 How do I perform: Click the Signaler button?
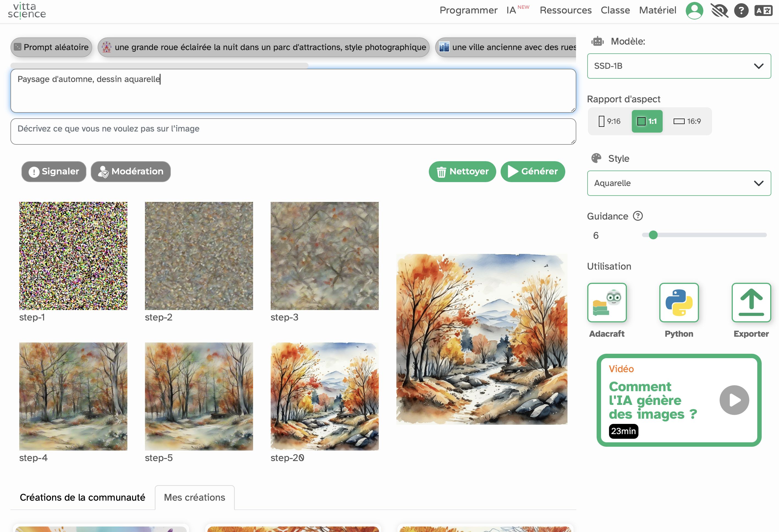54,172
